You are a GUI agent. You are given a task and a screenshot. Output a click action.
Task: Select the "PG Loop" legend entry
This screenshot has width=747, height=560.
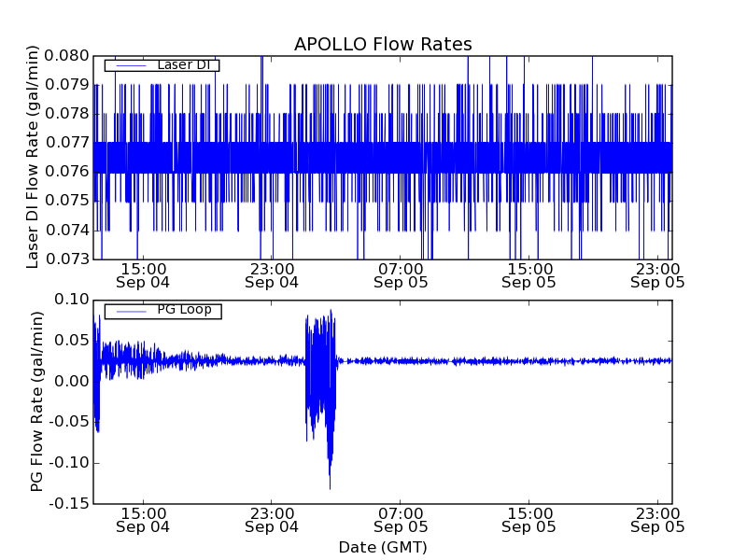click(184, 310)
